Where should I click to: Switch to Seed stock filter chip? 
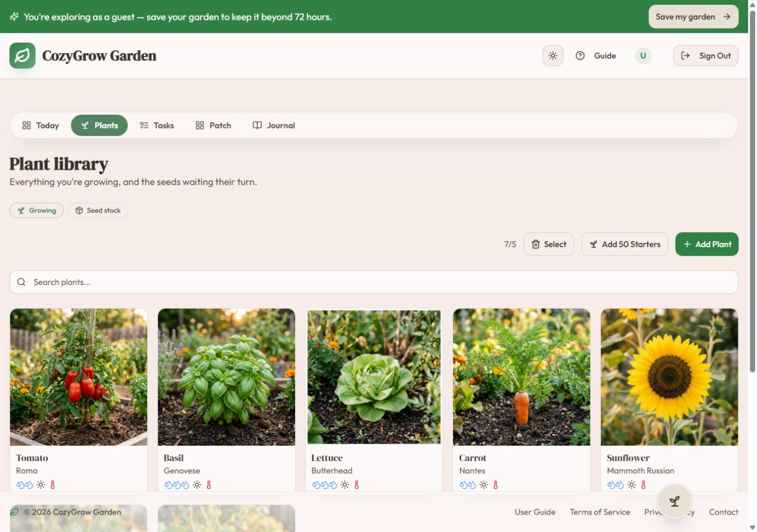98,211
